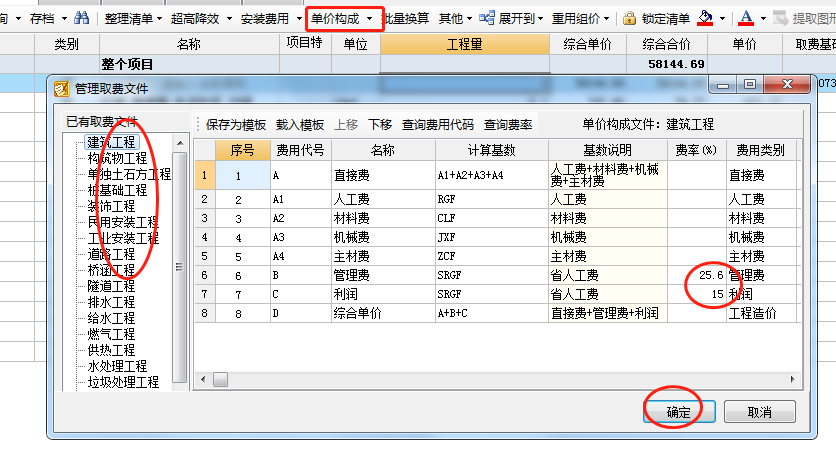836x456 pixels.
Task: Open fill color dropdown arrow
Action: point(722,19)
